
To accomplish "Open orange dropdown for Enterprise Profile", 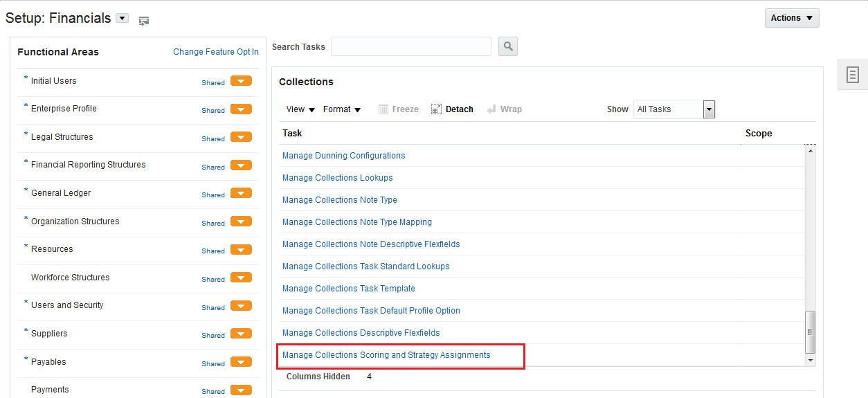I will pos(241,109).
